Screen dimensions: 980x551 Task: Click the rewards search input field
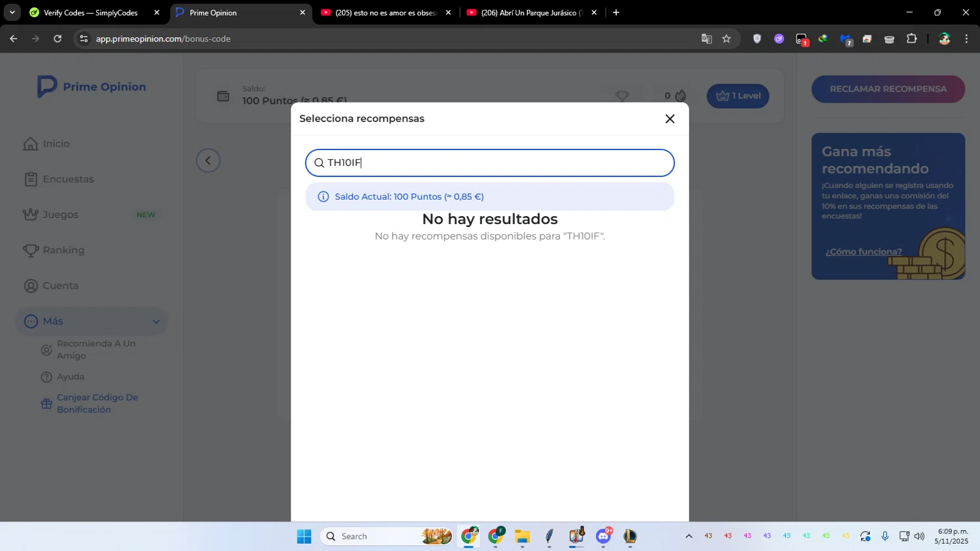pyautogui.click(x=490, y=163)
